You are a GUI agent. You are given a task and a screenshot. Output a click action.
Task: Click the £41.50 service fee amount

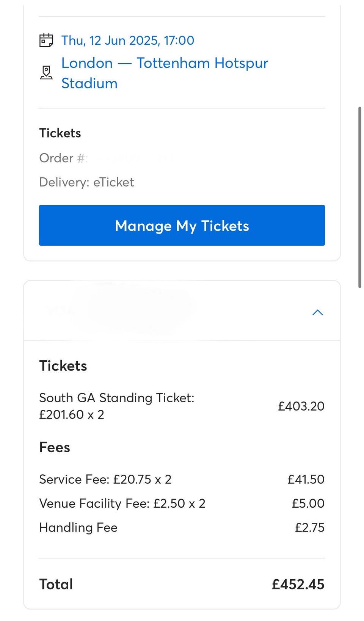pyautogui.click(x=306, y=479)
